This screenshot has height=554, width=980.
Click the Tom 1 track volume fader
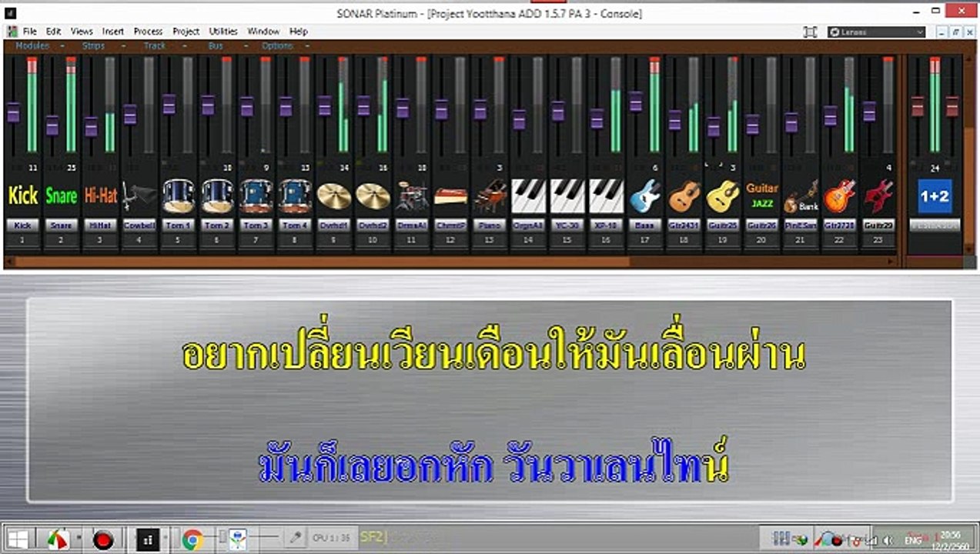point(169,104)
